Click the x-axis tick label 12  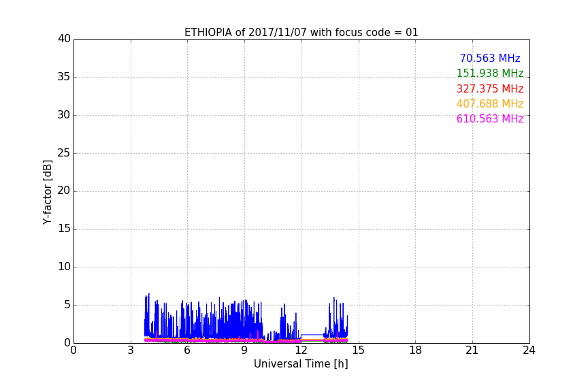coord(301,350)
